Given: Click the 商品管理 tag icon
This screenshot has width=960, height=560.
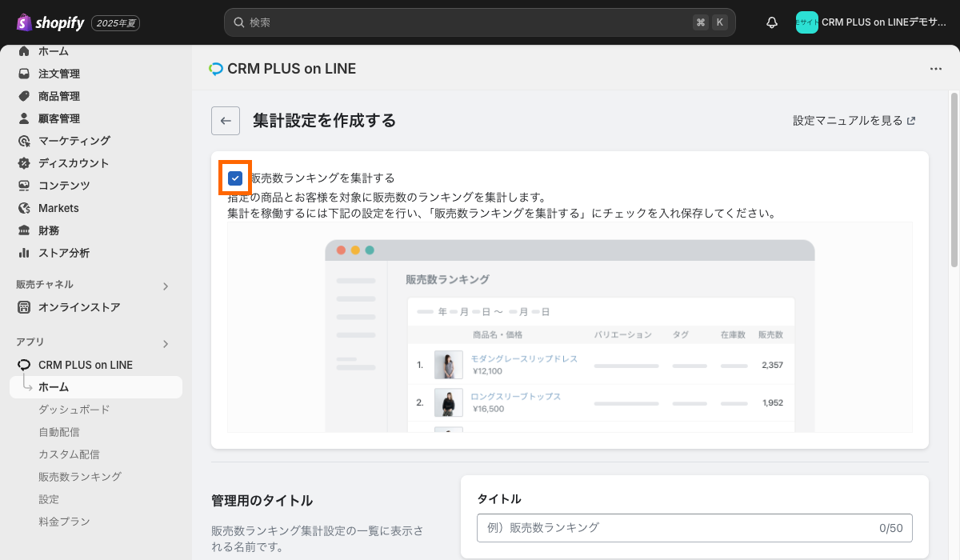Looking at the screenshot, I should tap(24, 96).
